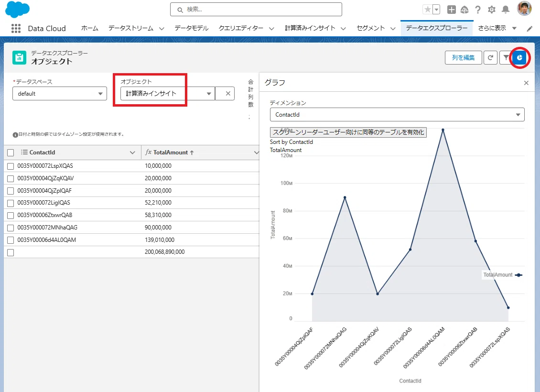
Task: Open the favorites list dropdown arrow
Action: click(x=436, y=10)
